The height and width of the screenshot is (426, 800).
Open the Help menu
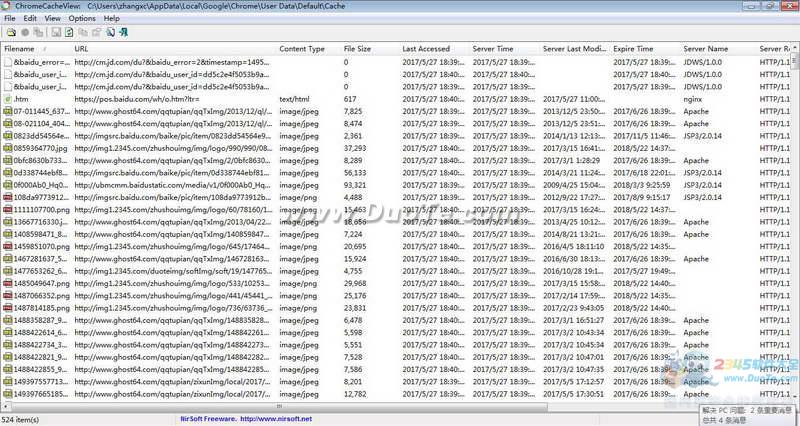112,18
